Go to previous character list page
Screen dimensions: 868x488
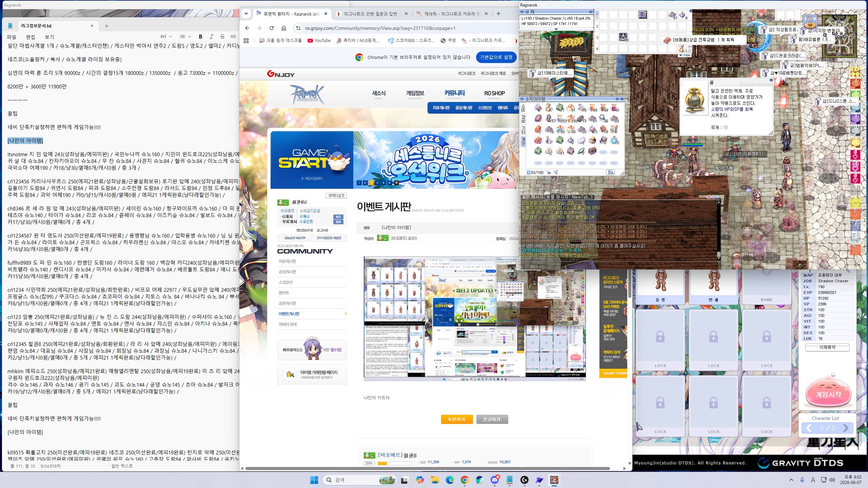point(809,428)
